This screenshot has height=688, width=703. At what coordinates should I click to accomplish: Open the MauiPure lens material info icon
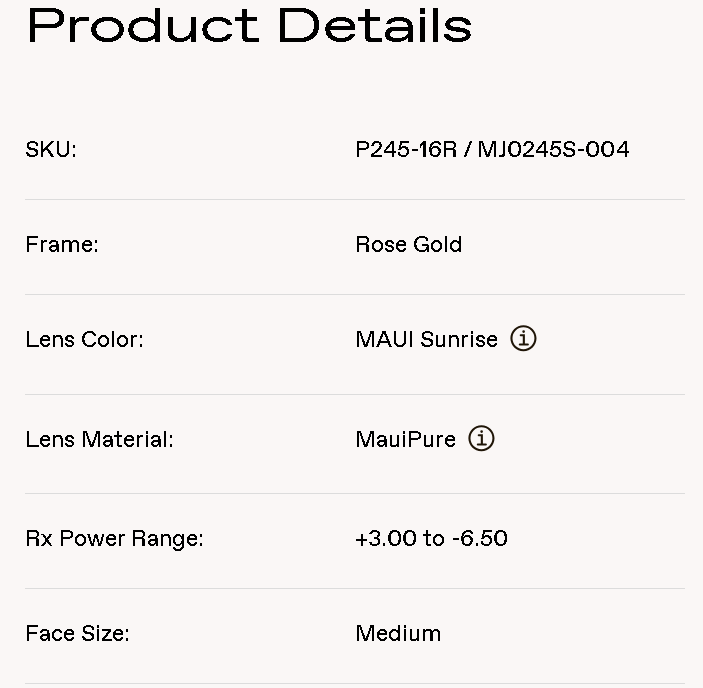coord(481,439)
